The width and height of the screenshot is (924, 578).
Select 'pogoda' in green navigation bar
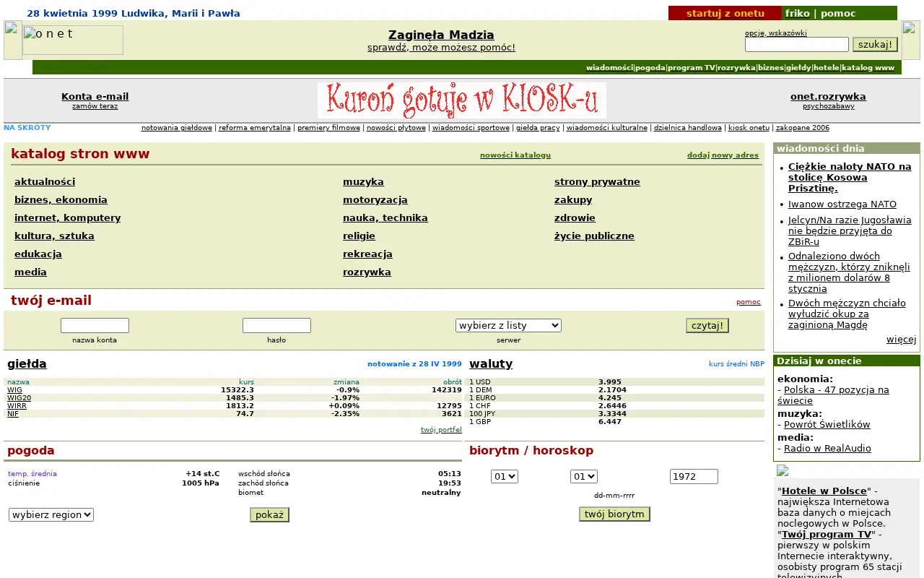point(650,67)
